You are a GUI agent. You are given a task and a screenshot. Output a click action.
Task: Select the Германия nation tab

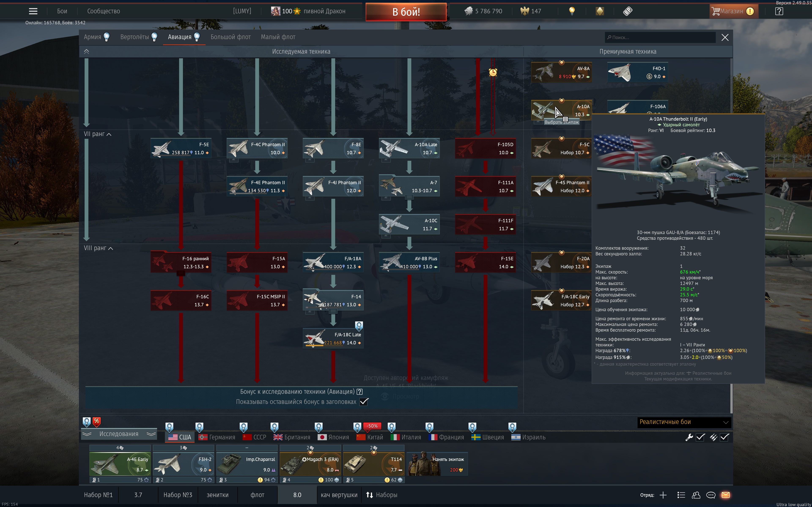(x=217, y=437)
